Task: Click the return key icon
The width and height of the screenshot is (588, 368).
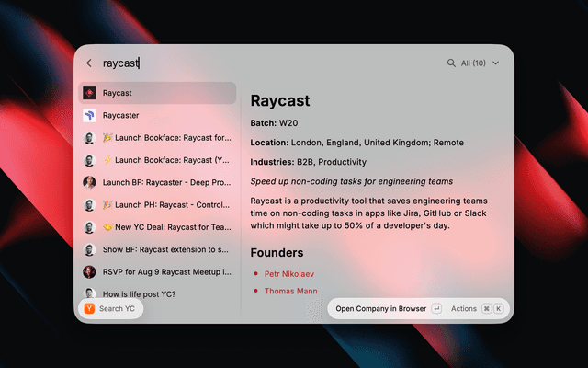Action: pos(436,309)
